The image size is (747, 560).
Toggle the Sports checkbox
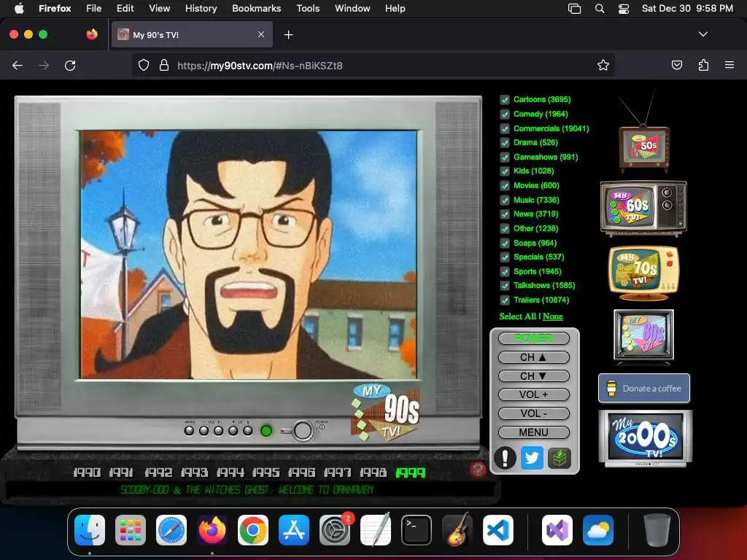click(505, 271)
